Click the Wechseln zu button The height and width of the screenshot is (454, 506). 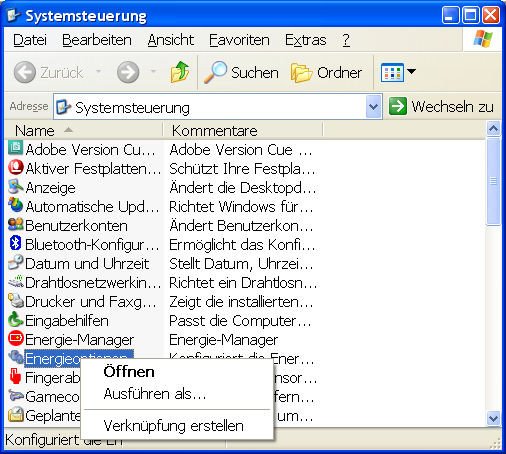click(441, 107)
